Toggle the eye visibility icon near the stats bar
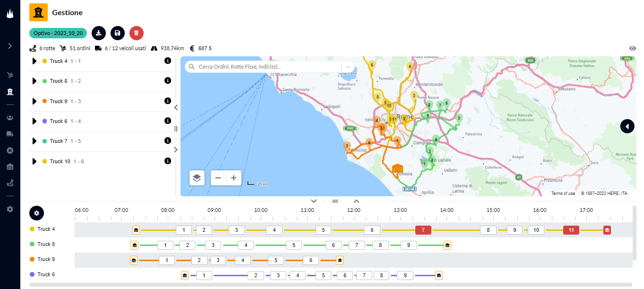Image resolution: width=644 pixels, height=289 pixels. tap(633, 48)
